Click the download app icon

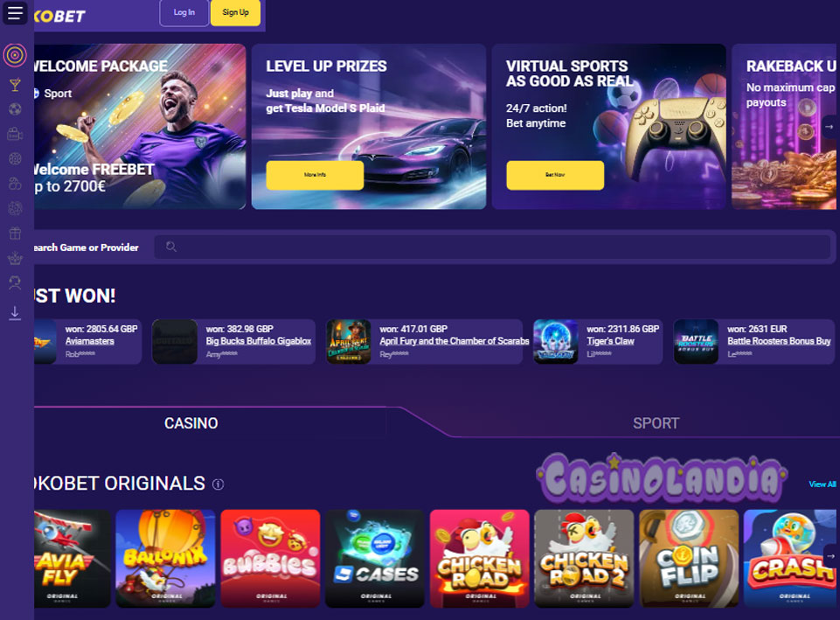15,313
